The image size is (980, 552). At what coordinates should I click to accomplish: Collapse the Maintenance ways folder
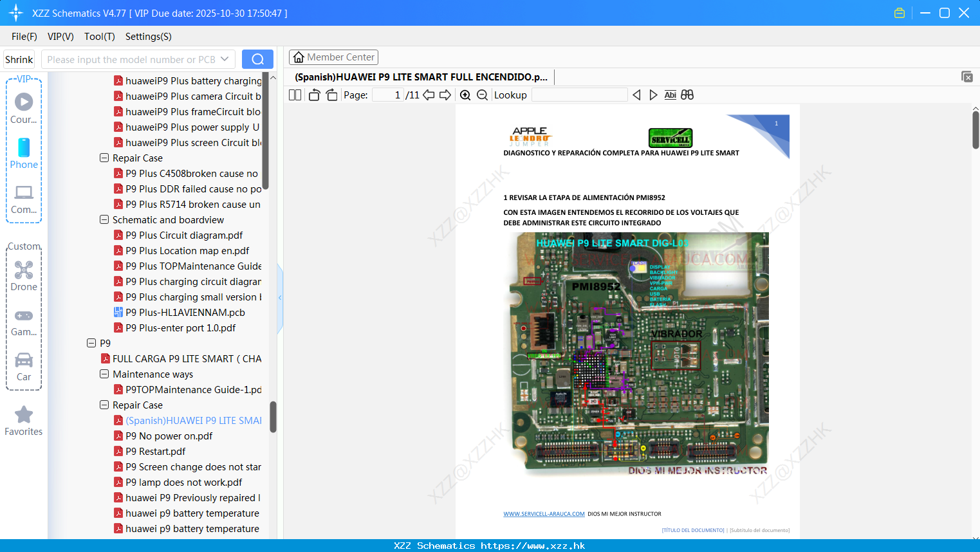tap(104, 374)
